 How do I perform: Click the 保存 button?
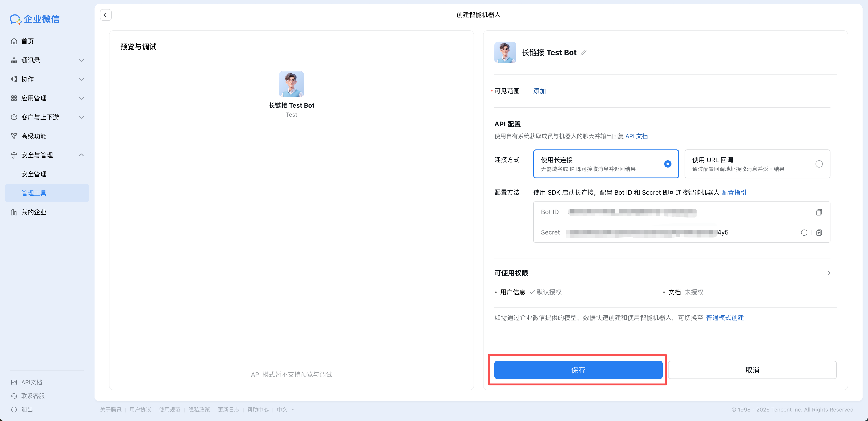point(578,370)
